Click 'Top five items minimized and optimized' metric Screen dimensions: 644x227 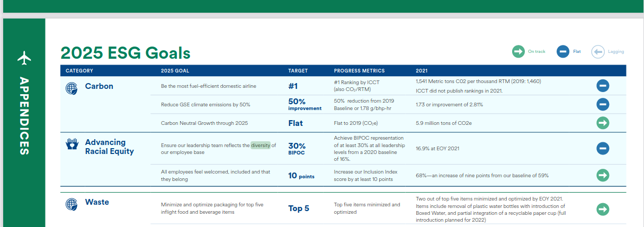[x=367, y=208]
